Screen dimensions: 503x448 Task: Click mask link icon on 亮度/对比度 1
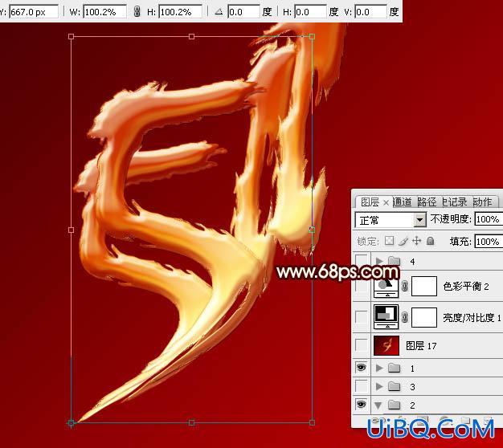405,317
